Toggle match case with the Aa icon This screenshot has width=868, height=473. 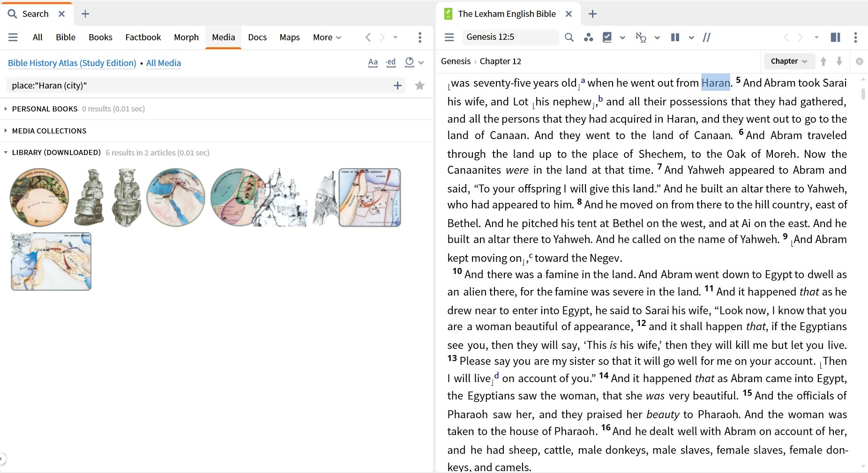coord(373,62)
